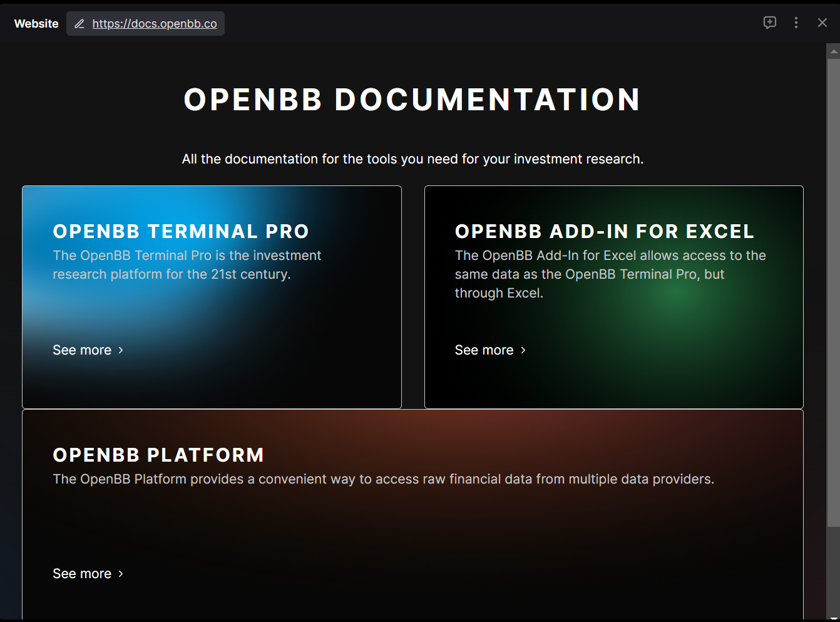Screen dimensions: 840x622
Task: Click the 'Website' panel label
Action: click(36, 24)
